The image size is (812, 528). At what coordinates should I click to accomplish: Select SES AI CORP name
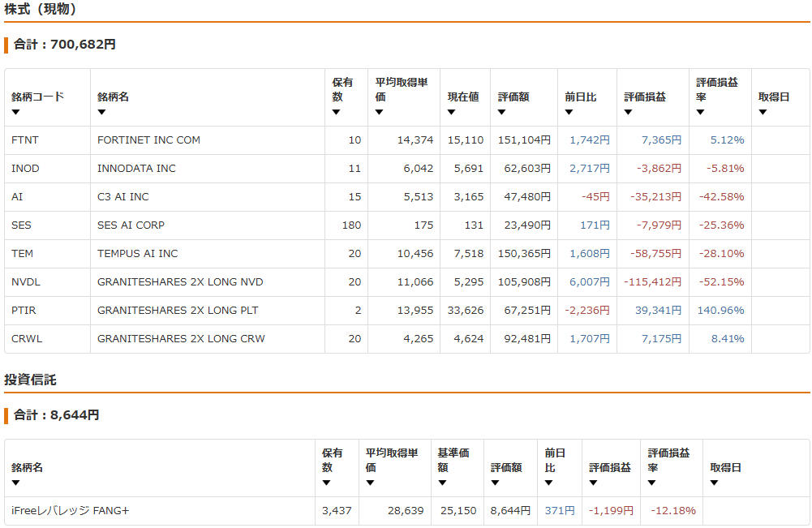[131, 225]
